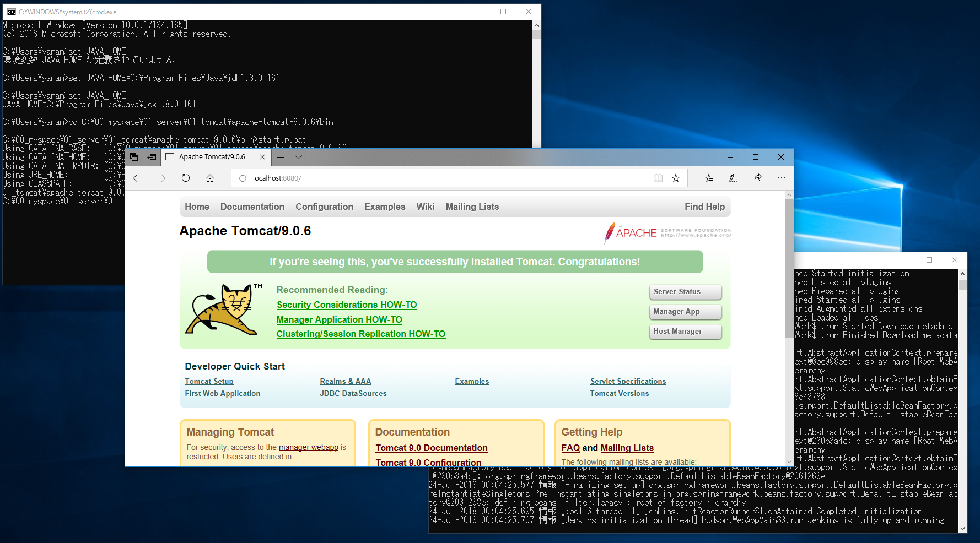This screenshot has width=980, height=543.
Task: Open the JDBC DataSources link
Action: tap(353, 393)
